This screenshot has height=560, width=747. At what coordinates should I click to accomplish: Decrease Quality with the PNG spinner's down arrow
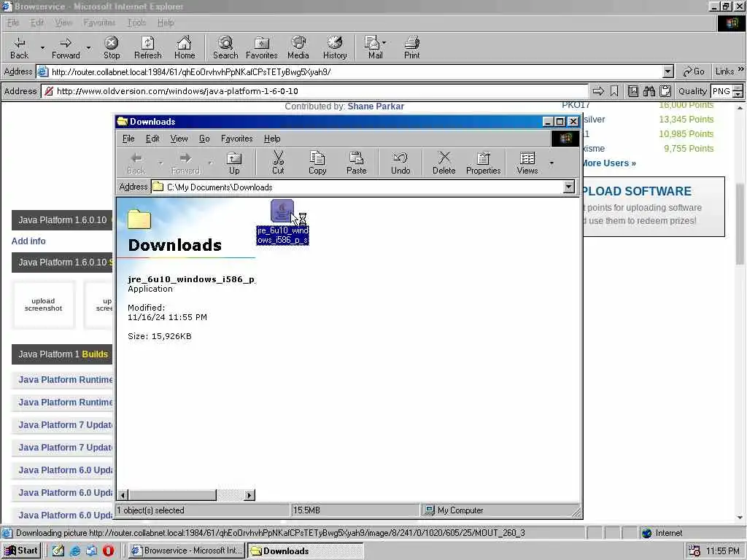tap(738, 94)
